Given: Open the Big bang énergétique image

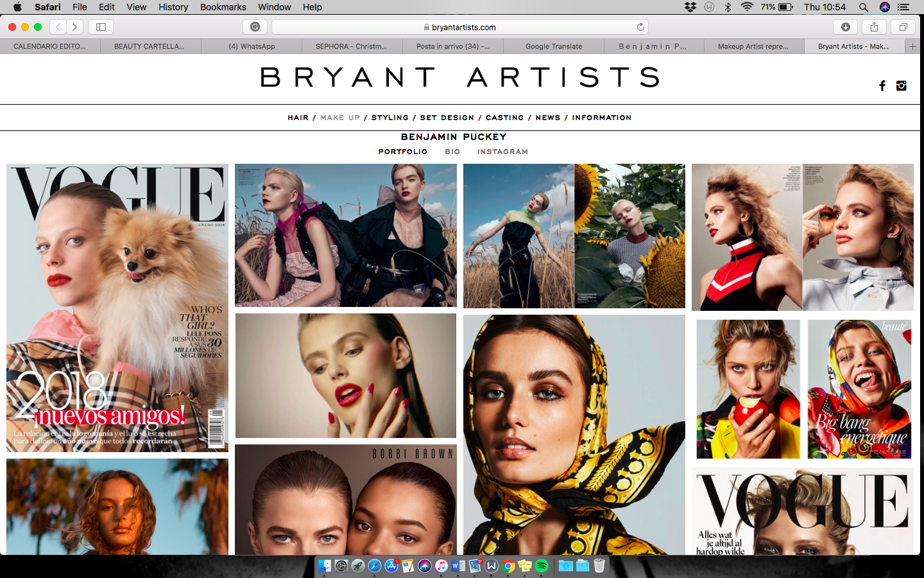Looking at the screenshot, I should 859,389.
